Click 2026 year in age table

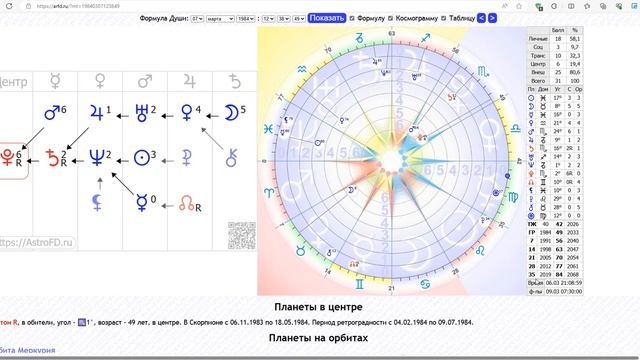point(573,224)
